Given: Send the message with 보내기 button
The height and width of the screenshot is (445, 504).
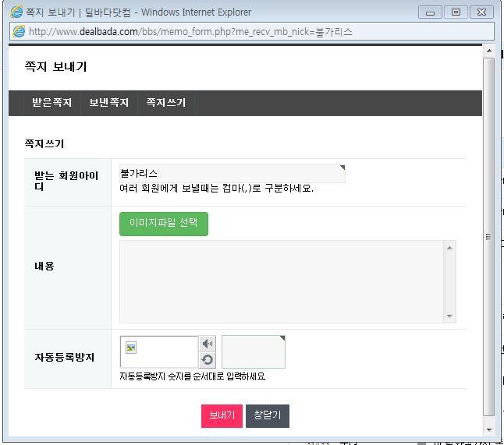Looking at the screenshot, I should coord(222,415).
